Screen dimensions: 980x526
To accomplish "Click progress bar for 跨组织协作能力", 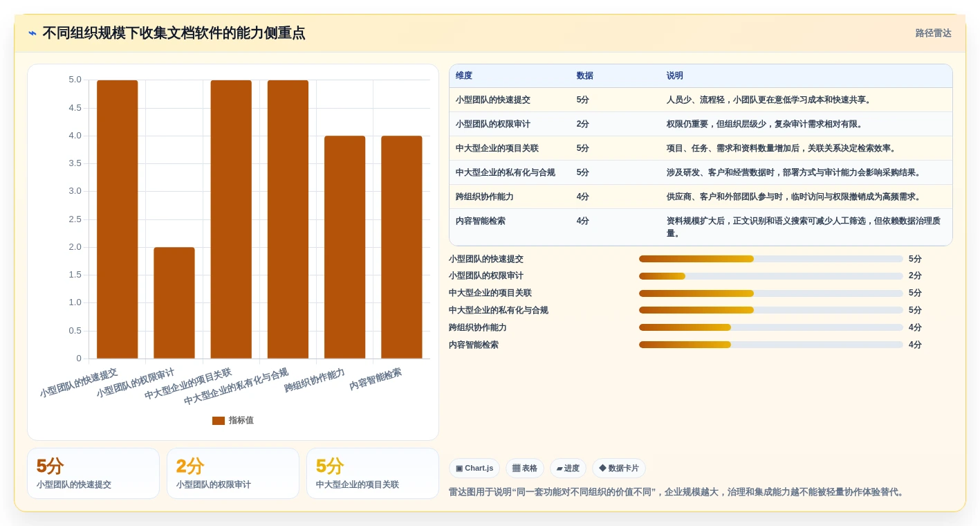I will 771,327.
